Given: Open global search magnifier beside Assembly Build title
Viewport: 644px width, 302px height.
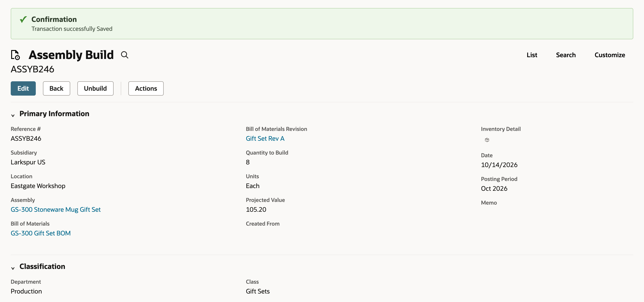Looking at the screenshot, I should tap(125, 55).
